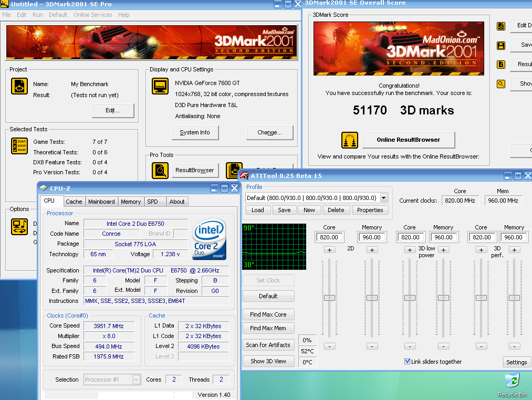The image size is (532, 400).
Task: Decrease 3D perf. Memory clock with minus
Action: click(514, 346)
